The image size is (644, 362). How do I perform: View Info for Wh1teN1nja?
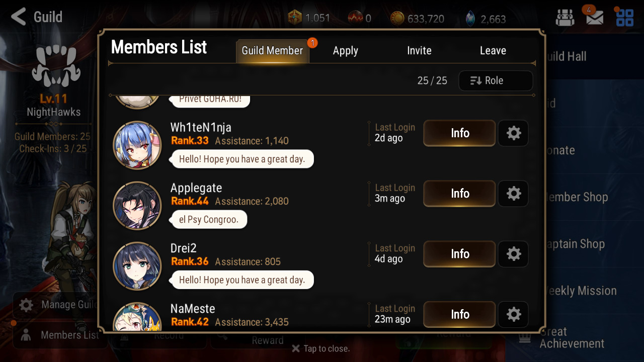click(x=459, y=133)
